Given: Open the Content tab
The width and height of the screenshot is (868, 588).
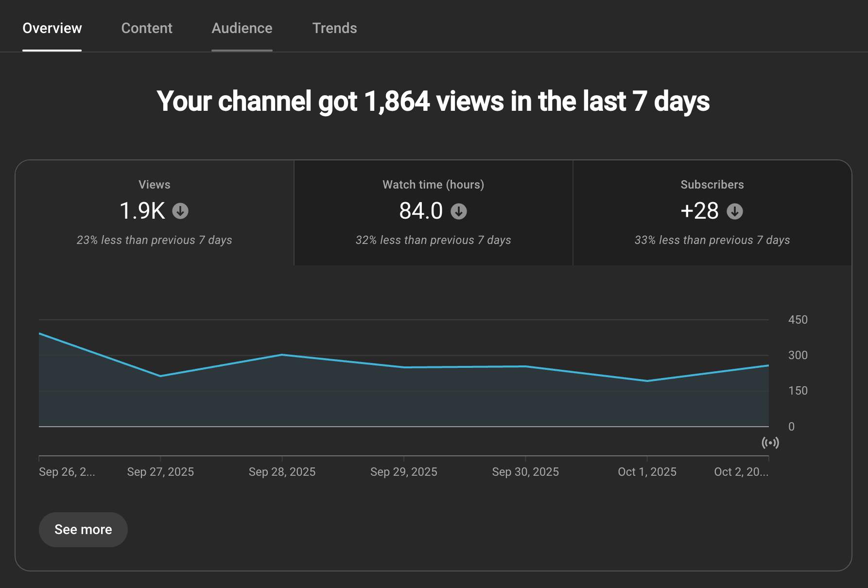Looking at the screenshot, I should (x=147, y=28).
